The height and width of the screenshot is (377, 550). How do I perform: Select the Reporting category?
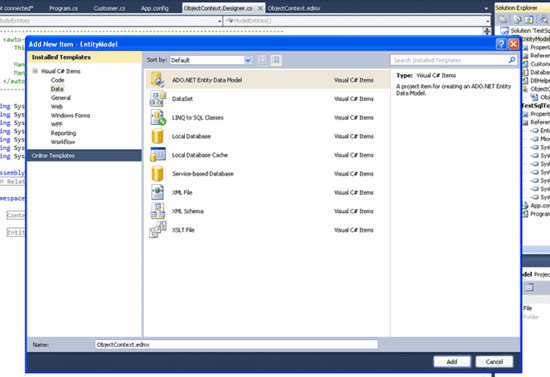click(63, 133)
